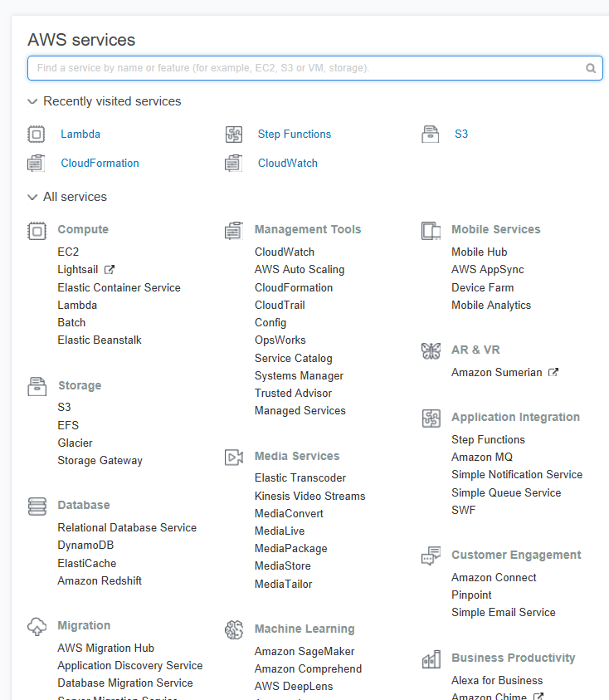Click the Lambda icon in recently visited services

pos(37,134)
